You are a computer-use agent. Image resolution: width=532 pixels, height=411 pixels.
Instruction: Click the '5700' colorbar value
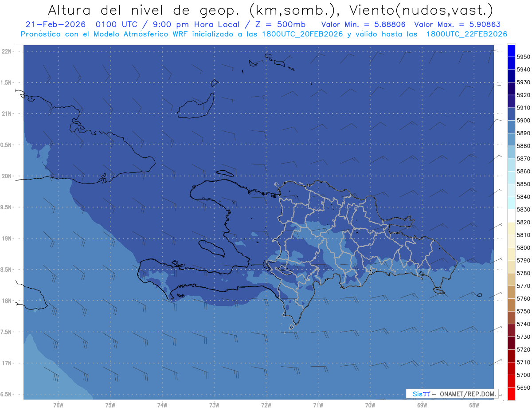(523, 375)
